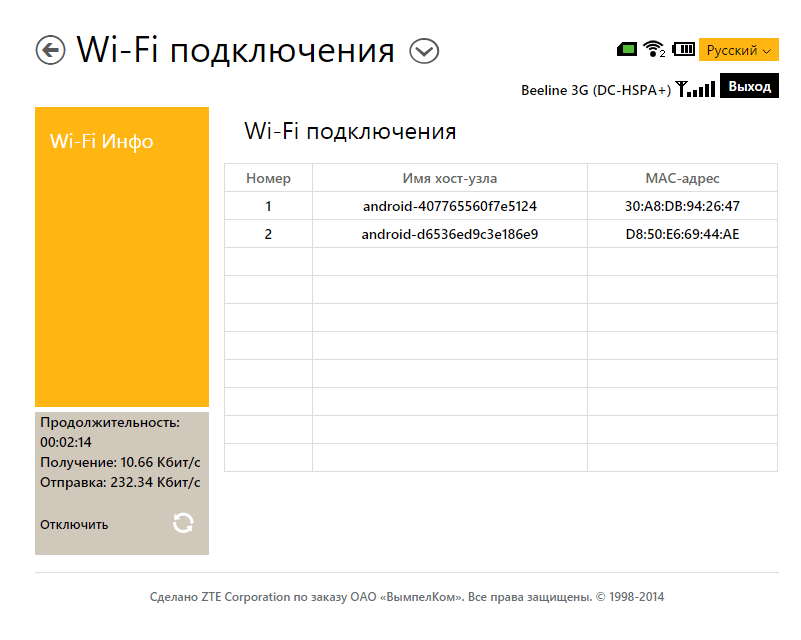This screenshot has height=640, width=801.
Task: Open the Wi-Fi Инфо orange tile
Action: (x=122, y=257)
